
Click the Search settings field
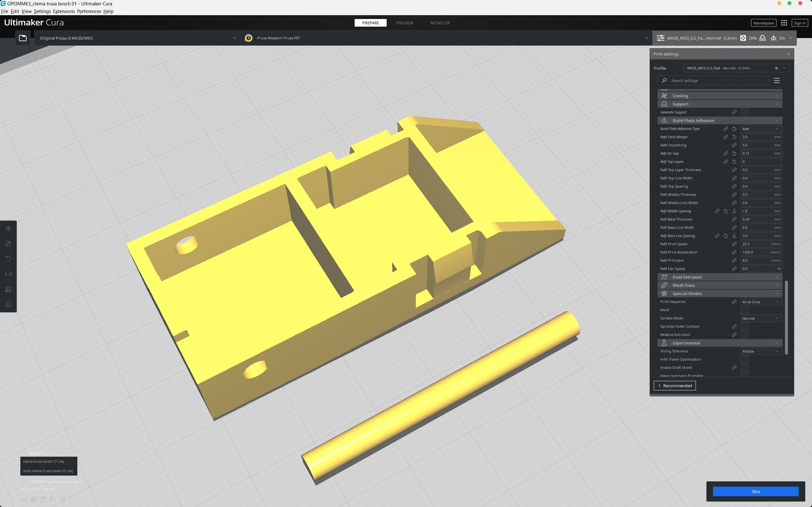pos(713,80)
